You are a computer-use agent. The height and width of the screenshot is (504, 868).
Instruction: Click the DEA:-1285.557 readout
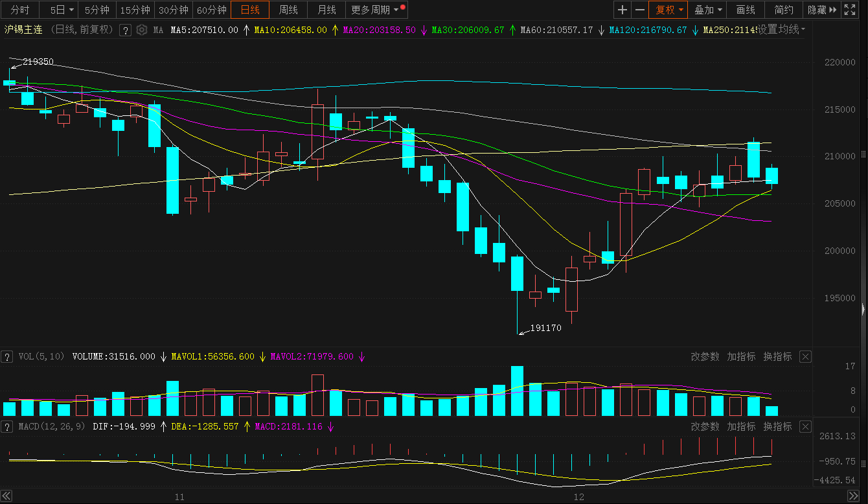coord(205,426)
